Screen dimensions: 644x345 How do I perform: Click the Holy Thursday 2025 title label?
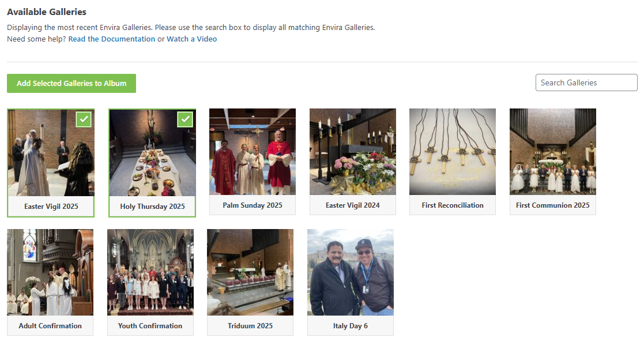pos(152,206)
